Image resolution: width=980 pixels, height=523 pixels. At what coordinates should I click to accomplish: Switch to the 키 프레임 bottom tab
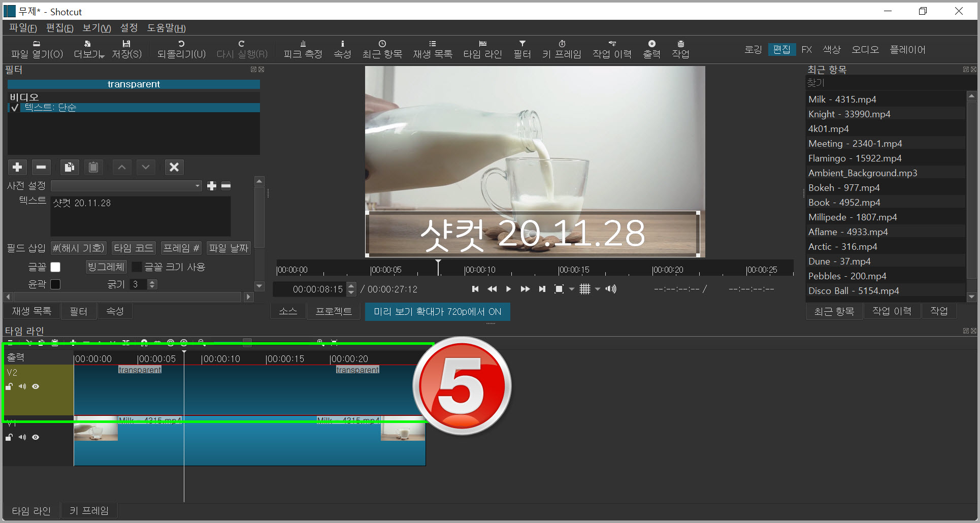point(89,511)
